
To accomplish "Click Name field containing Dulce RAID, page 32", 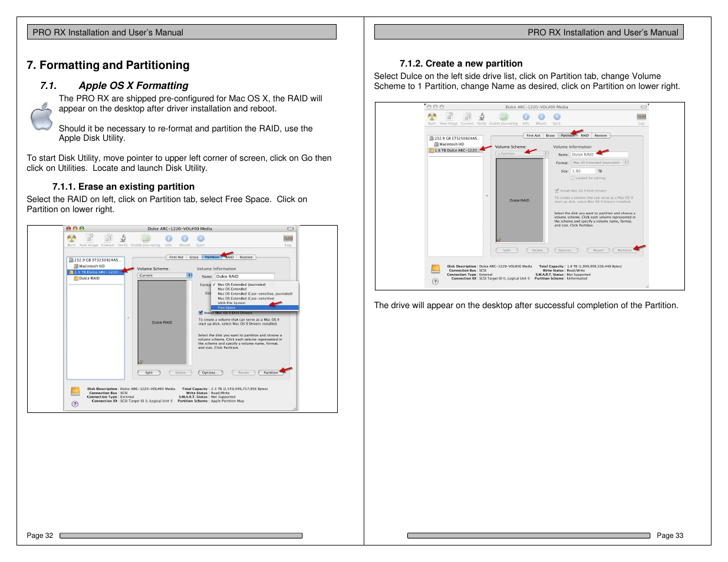I will pos(245,276).
